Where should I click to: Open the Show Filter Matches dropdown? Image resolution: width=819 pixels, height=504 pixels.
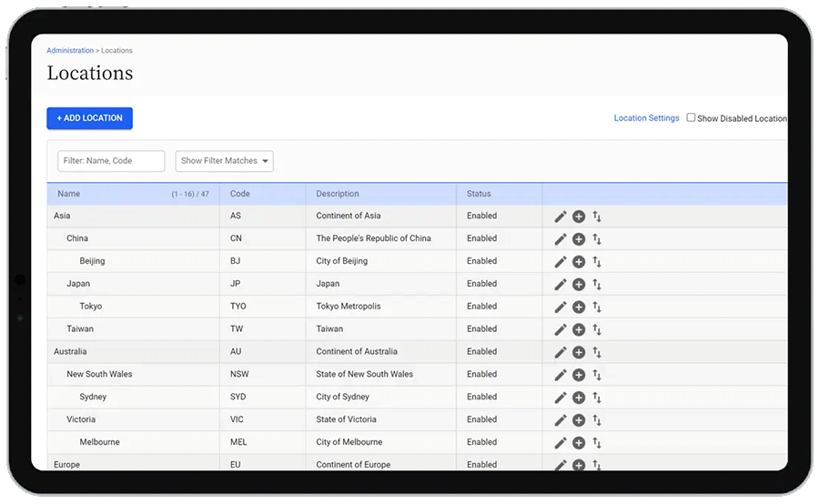[x=224, y=161]
